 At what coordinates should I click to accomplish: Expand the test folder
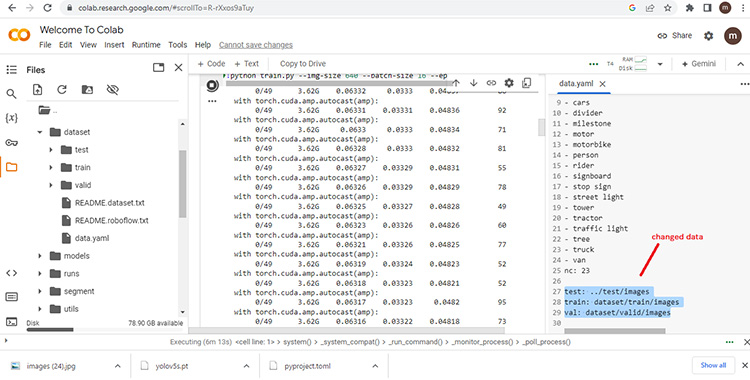point(51,150)
